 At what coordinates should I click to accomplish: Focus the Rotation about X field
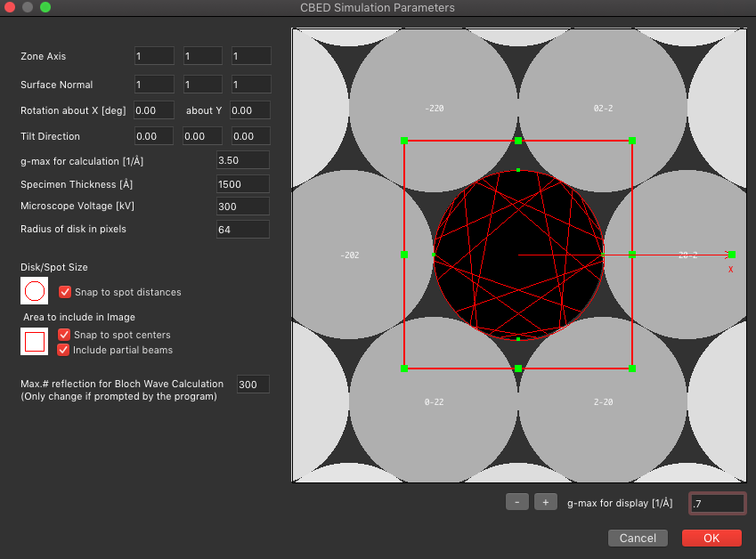pyautogui.click(x=154, y=110)
